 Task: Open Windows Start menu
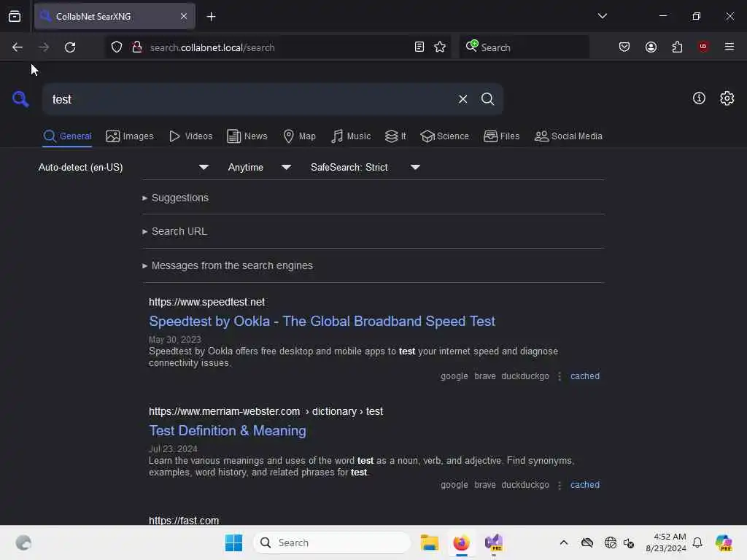tap(233, 542)
